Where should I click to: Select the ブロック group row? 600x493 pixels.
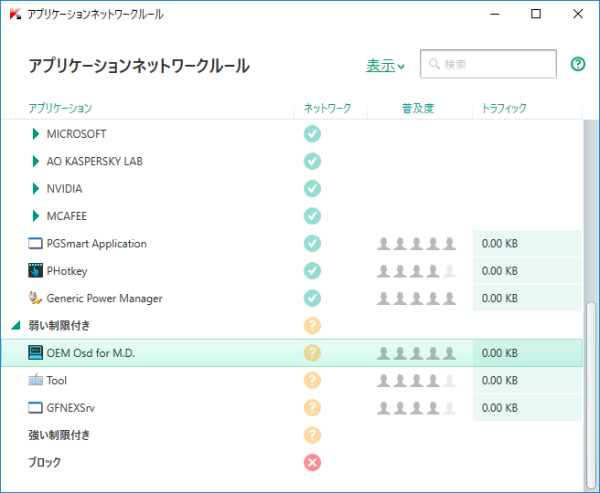coord(292,462)
